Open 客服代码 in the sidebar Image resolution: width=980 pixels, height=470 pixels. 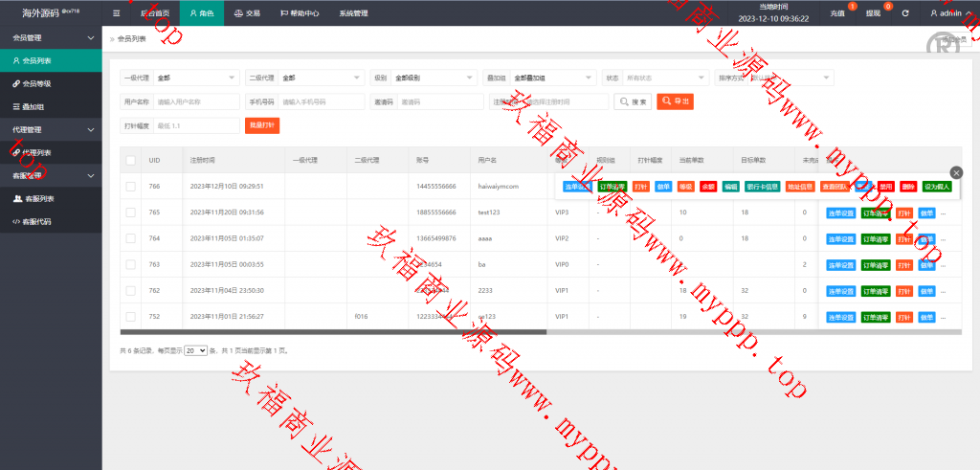[x=37, y=222]
